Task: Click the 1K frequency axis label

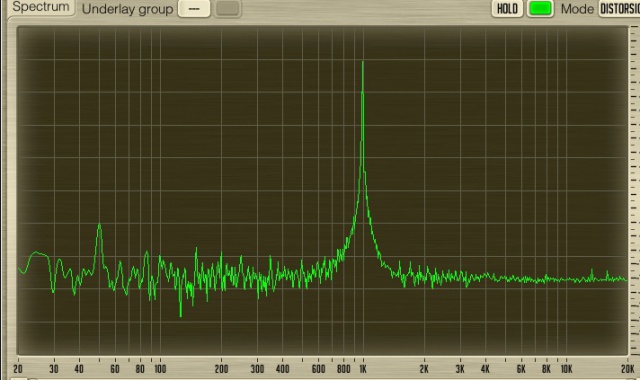Action: pos(363,369)
